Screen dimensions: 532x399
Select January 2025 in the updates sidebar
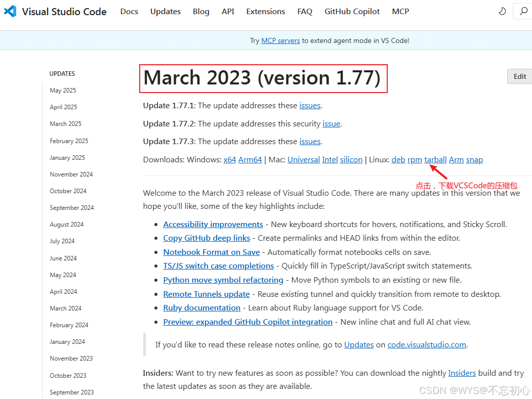(67, 158)
